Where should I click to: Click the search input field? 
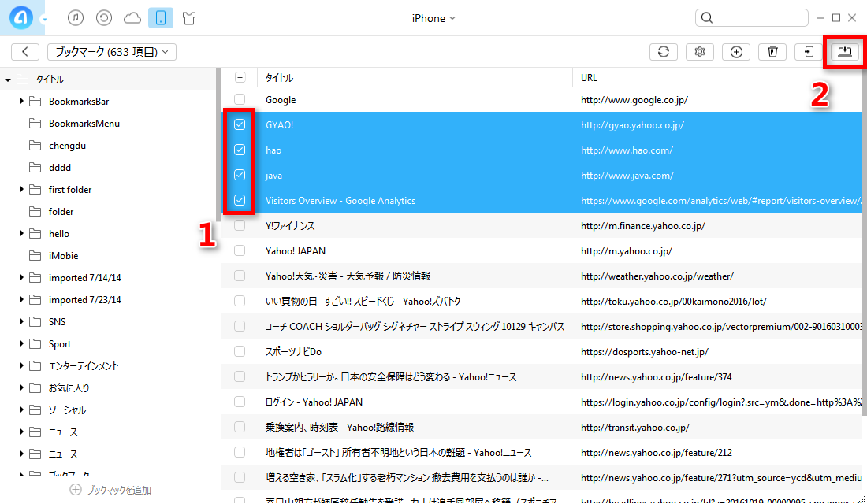click(751, 17)
